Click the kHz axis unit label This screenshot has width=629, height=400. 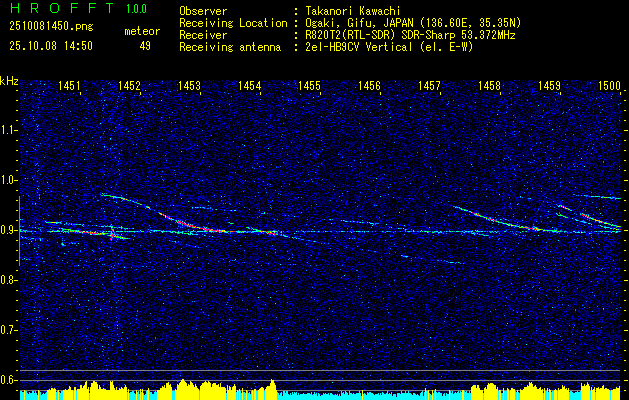click(x=9, y=81)
